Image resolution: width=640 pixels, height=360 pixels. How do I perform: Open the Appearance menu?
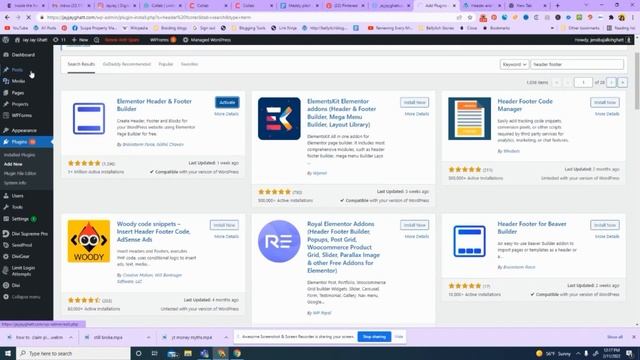[x=24, y=130]
